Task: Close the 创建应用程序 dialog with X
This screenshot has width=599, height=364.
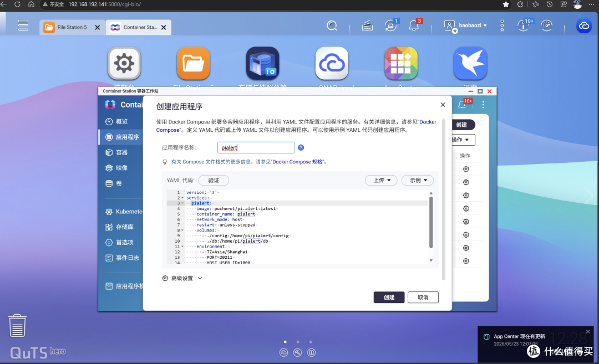Action: (443, 105)
